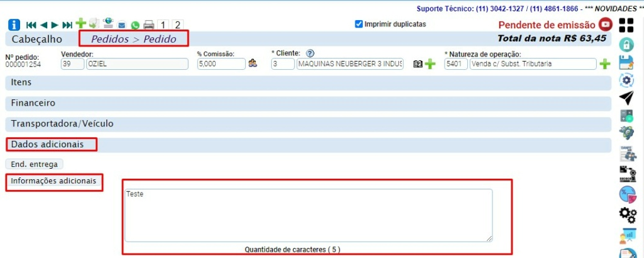This screenshot has height=258, width=644.
Task: Toggle Imprimir duplicatas checkbox
Action: click(x=359, y=25)
